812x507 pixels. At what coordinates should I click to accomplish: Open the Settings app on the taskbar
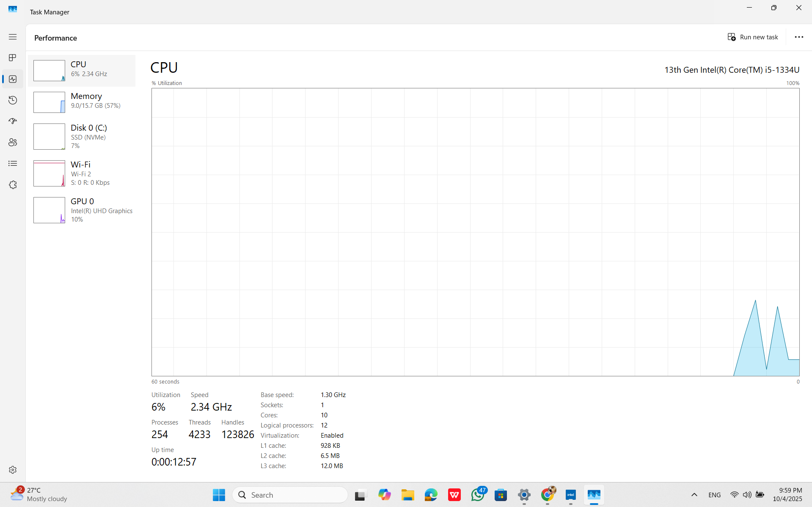coord(524,495)
